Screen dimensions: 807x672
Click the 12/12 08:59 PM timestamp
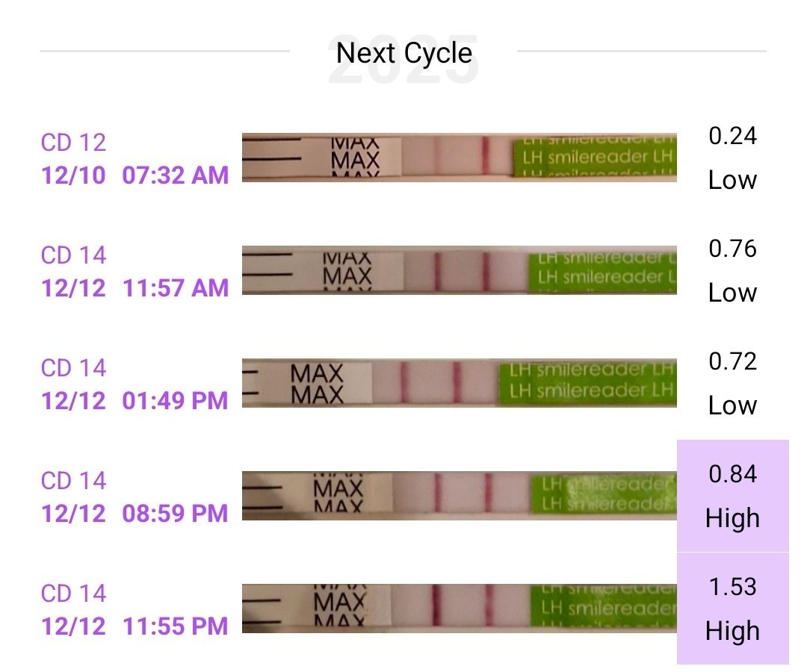click(x=134, y=513)
